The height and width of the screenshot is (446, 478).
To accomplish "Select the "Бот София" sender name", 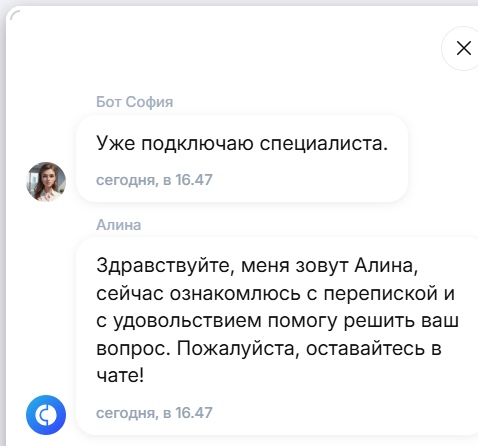I will pyautogui.click(x=135, y=102).
